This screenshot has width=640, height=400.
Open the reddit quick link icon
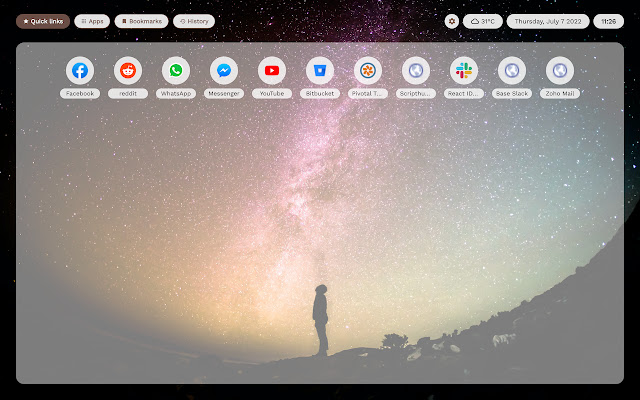[128, 71]
